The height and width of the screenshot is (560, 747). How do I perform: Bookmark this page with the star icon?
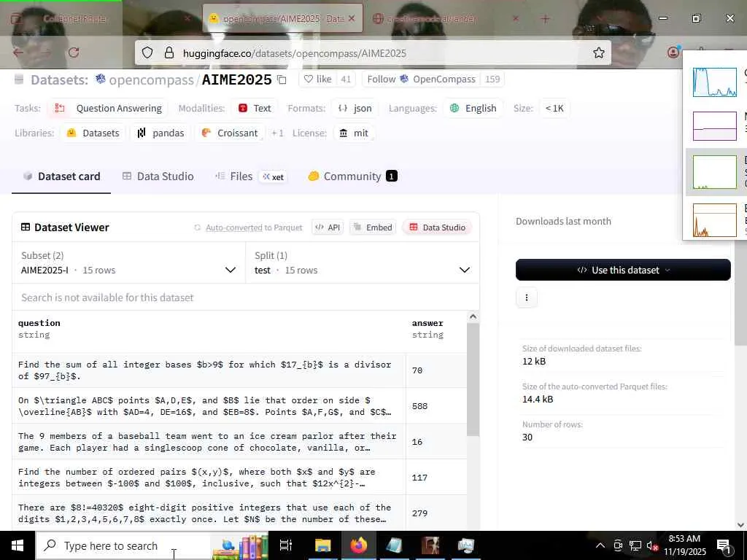click(x=599, y=52)
